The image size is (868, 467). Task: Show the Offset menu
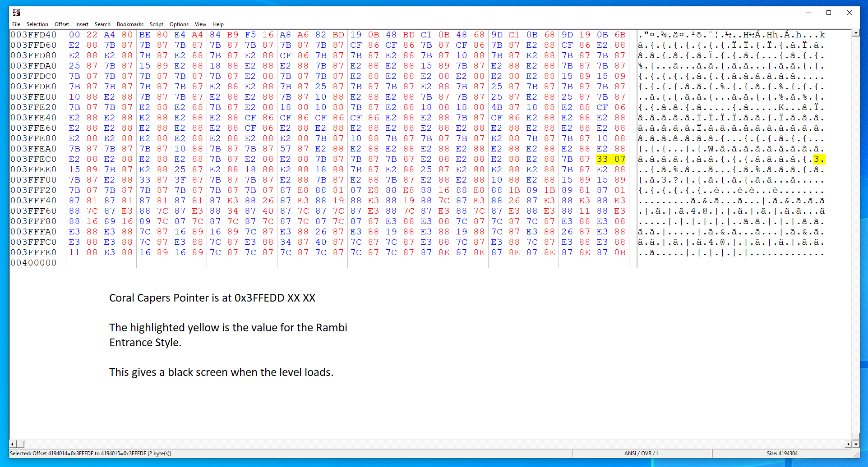coord(62,24)
